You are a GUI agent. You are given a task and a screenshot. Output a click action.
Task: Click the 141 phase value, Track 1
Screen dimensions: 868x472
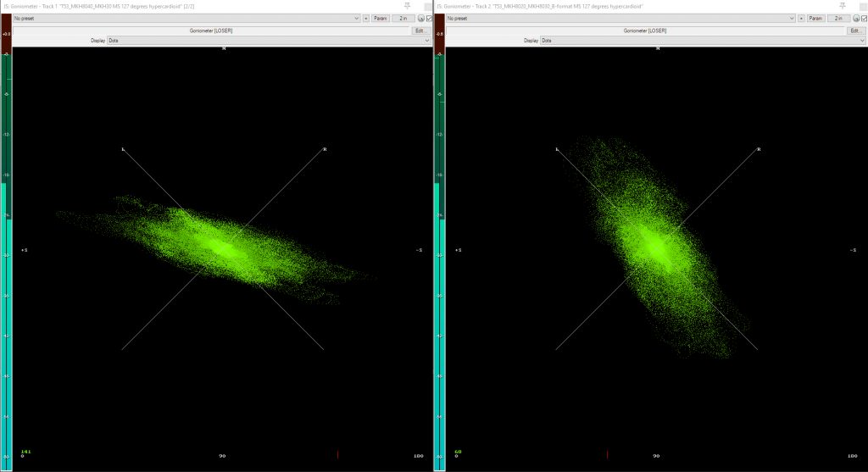[x=25, y=452]
